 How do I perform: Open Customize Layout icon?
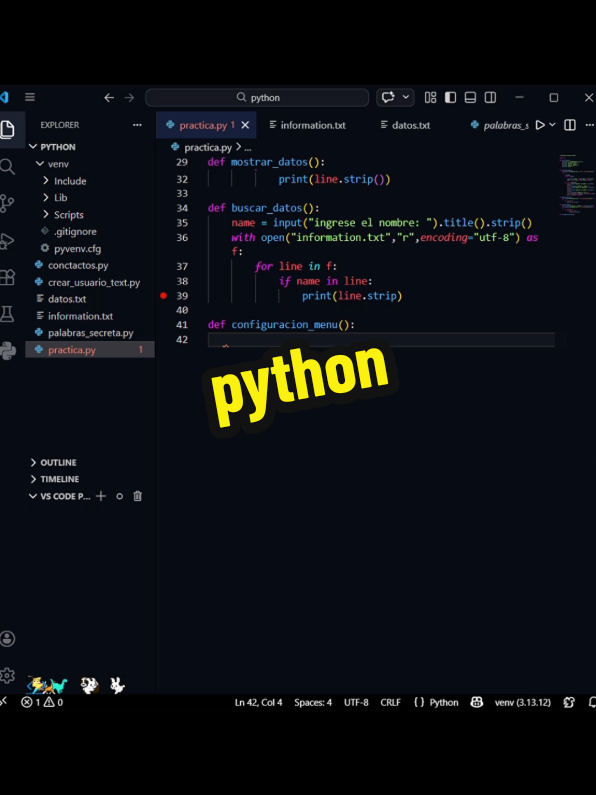pyautogui.click(x=430, y=97)
